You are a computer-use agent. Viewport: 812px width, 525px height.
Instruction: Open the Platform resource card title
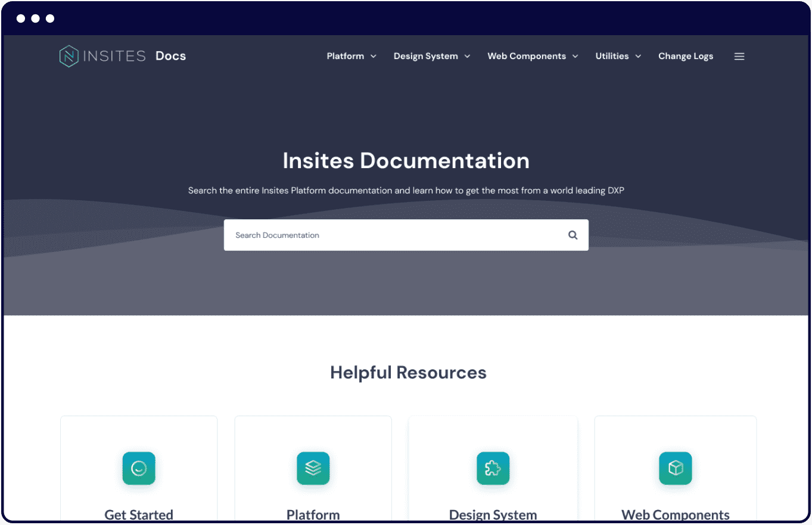(x=313, y=515)
